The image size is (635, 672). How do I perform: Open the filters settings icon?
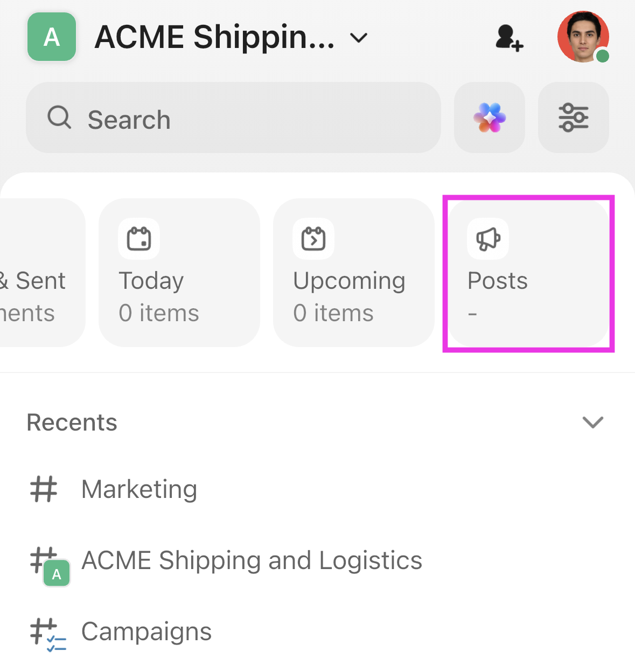click(x=573, y=117)
